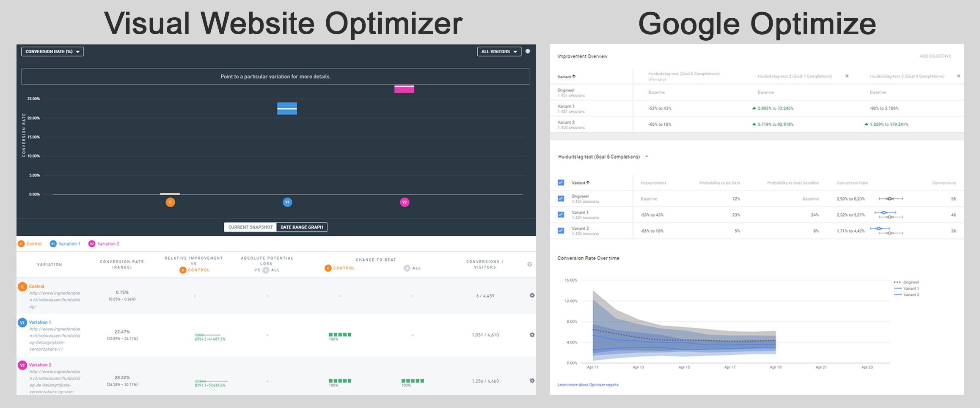Remove the Huiduitslag test 3 objective column
Viewport: 980px width, 408px height.
coord(958,76)
